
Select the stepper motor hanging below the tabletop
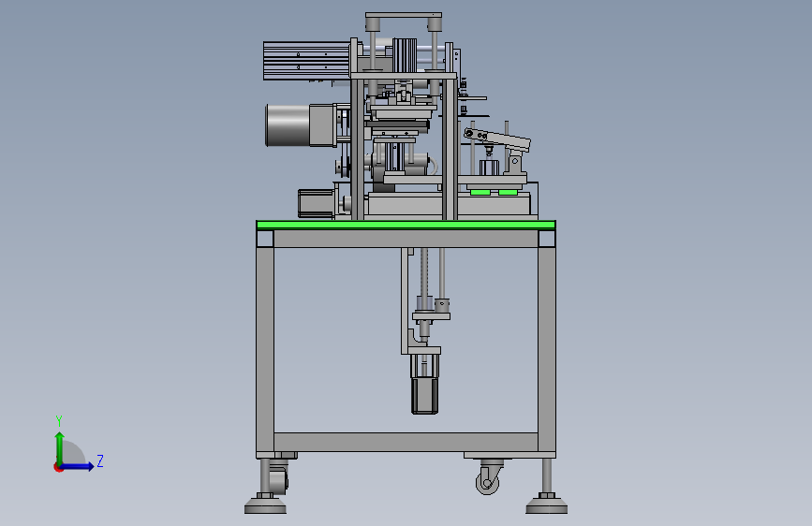point(424,396)
